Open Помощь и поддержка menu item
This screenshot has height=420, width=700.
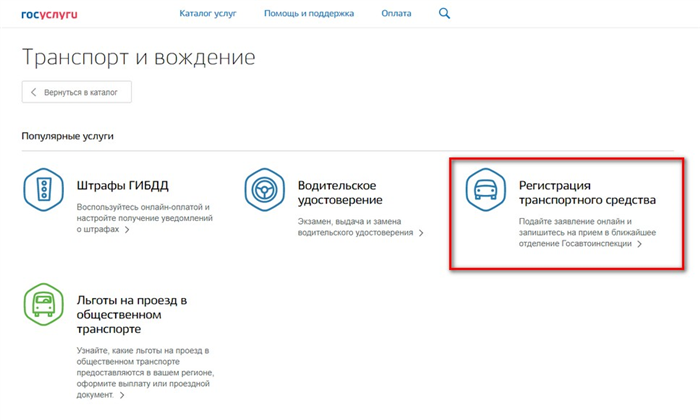pyautogui.click(x=309, y=13)
